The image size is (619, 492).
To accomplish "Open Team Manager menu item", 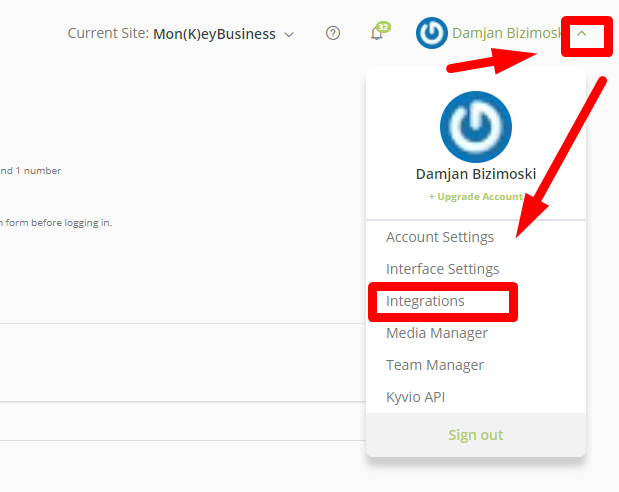I will tap(435, 365).
